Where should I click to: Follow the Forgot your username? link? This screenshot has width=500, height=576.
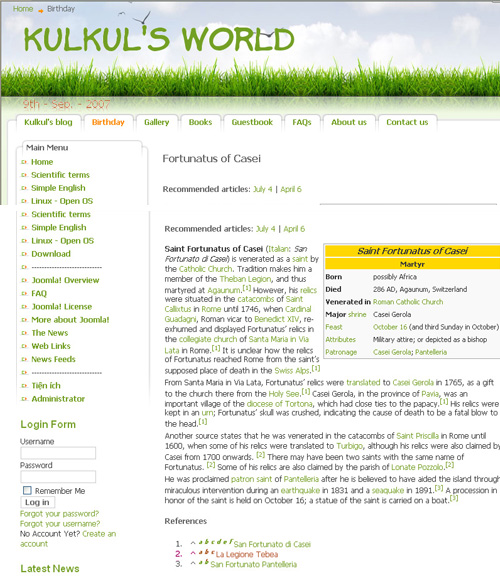point(60,523)
